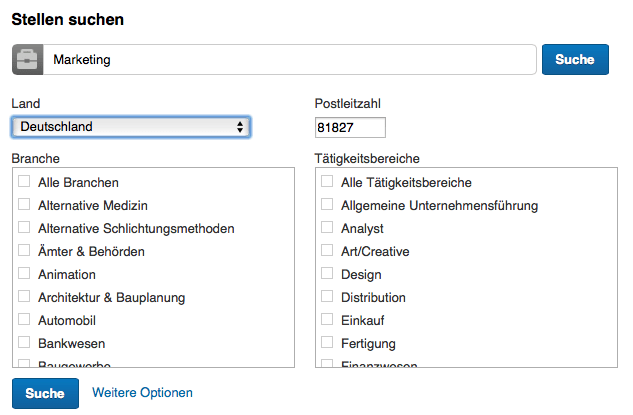
Task: Enable the Alternative Medizin checkbox
Action: (24, 204)
